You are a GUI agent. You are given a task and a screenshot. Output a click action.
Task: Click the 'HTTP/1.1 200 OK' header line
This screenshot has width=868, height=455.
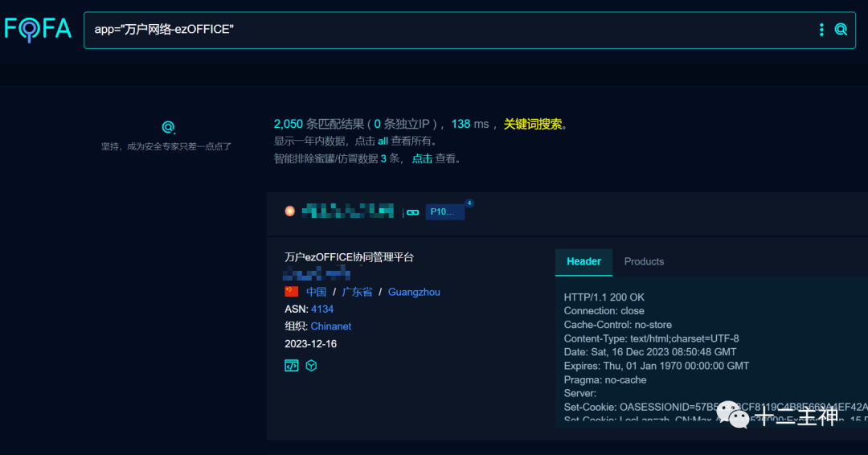604,297
